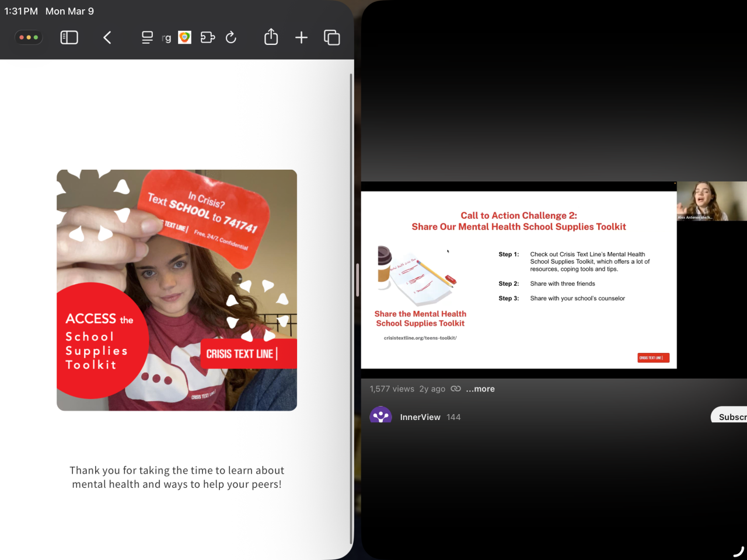The height and width of the screenshot is (560, 747).
Task: Open the shield extension icon in toolbar
Action: click(x=184, y=37)
